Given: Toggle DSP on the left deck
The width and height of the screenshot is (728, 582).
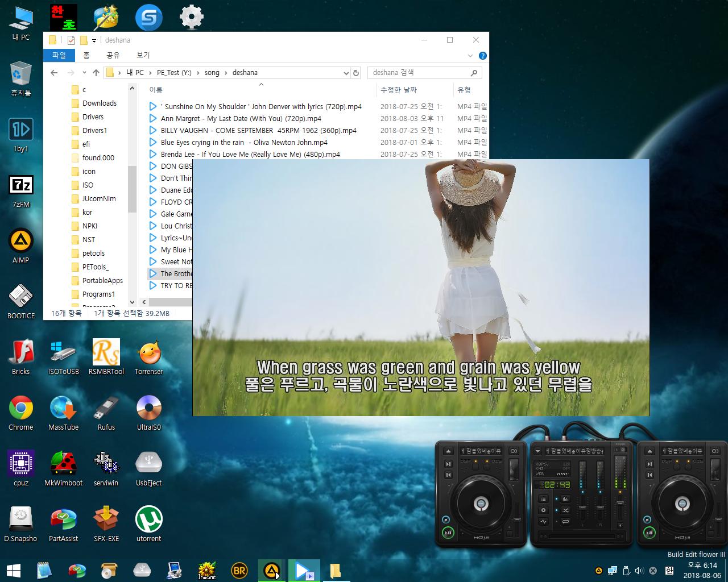Looking at the screenshot, I should (475, 467).
